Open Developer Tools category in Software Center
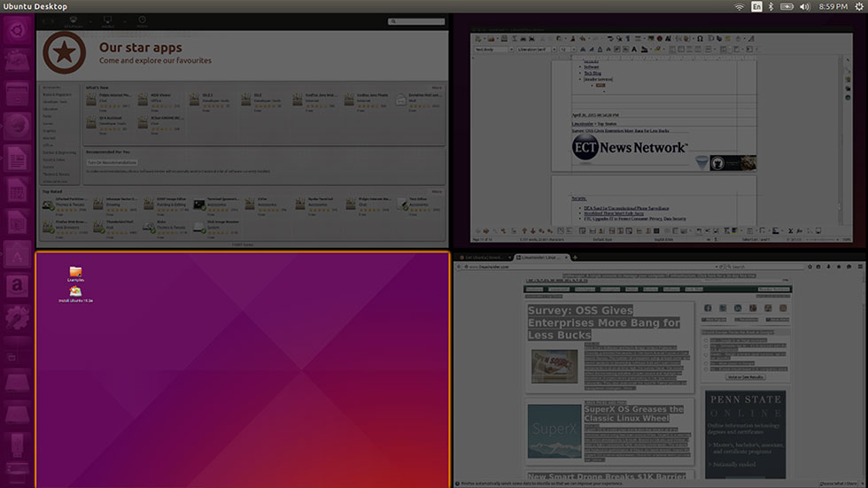This screenshot has height=488, width=868. coord(55,102)
